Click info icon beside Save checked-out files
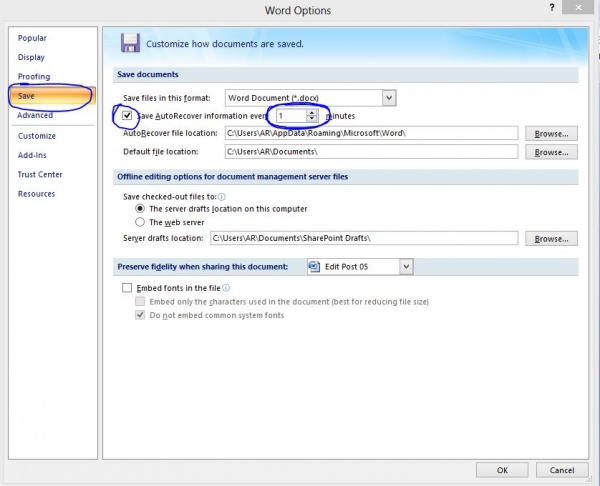 (222, 197)
